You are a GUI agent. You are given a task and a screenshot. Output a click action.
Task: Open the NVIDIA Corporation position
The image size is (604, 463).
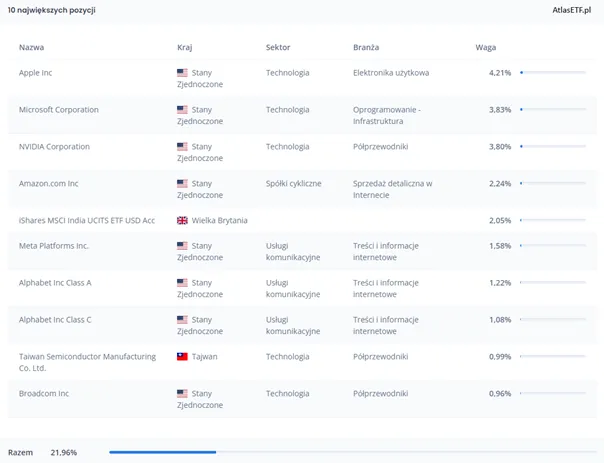point(54,147)
